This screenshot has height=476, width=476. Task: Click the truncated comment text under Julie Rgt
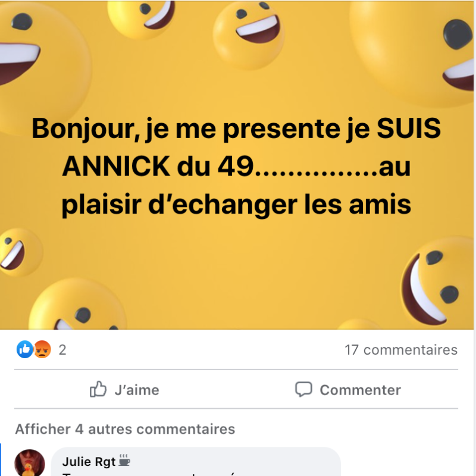[x=149, y=474]
